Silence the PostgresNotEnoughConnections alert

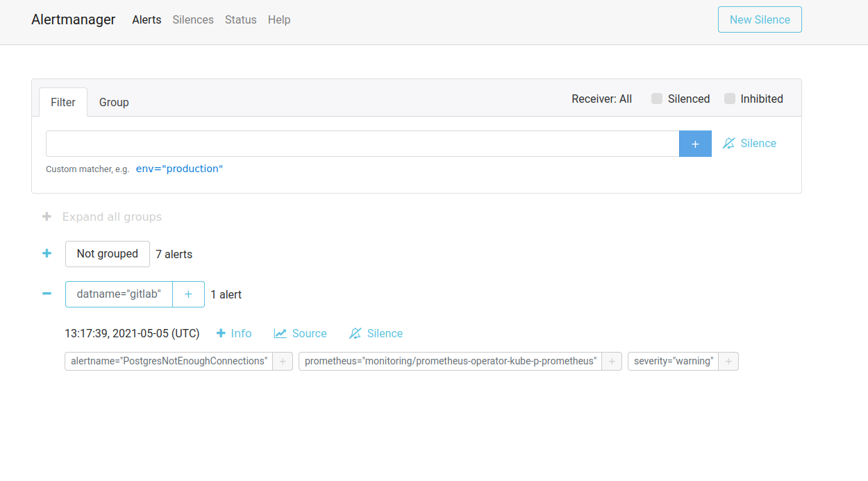[376, 333]
